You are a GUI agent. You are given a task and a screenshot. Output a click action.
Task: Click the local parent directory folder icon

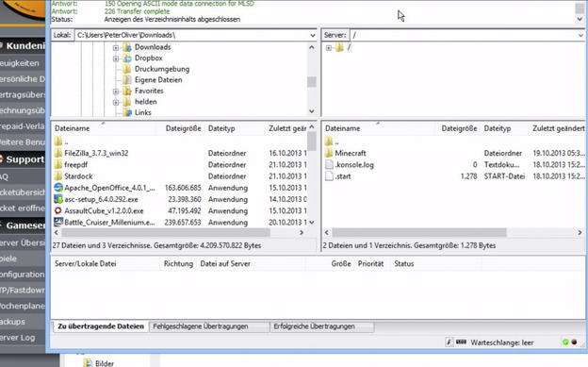coord(58,142)
